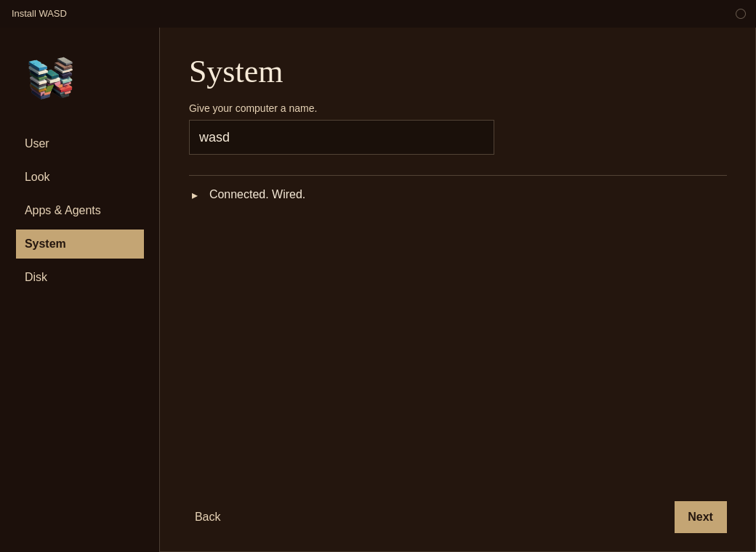Select the System step in sidebar

coord(80,244)
